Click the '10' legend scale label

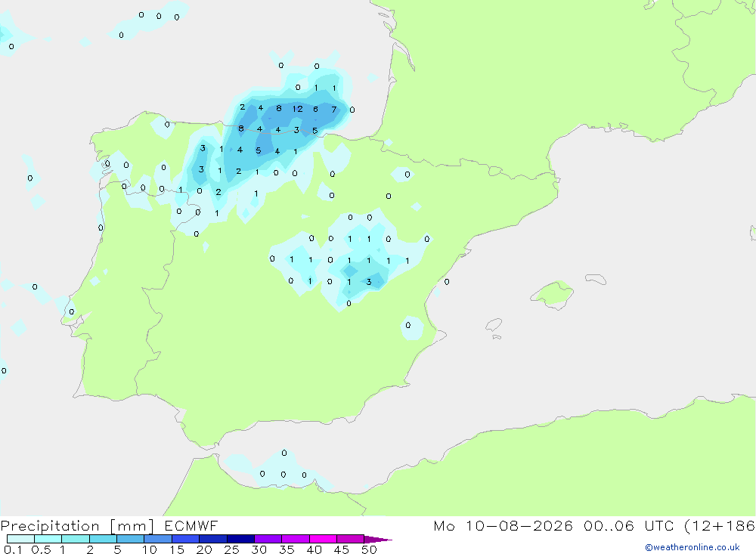click(150, 549)
